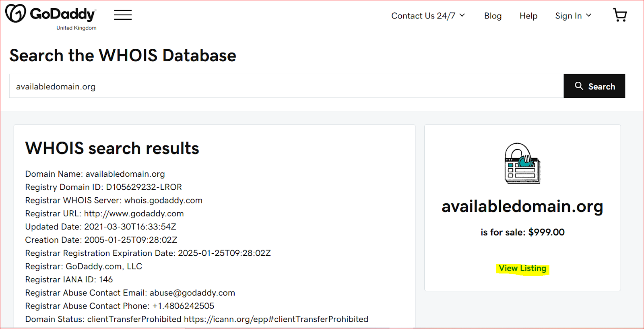Viewport: 644px width, 329px height.
Task: Click the domain listing illustration icon
Action: click(522, 163)
